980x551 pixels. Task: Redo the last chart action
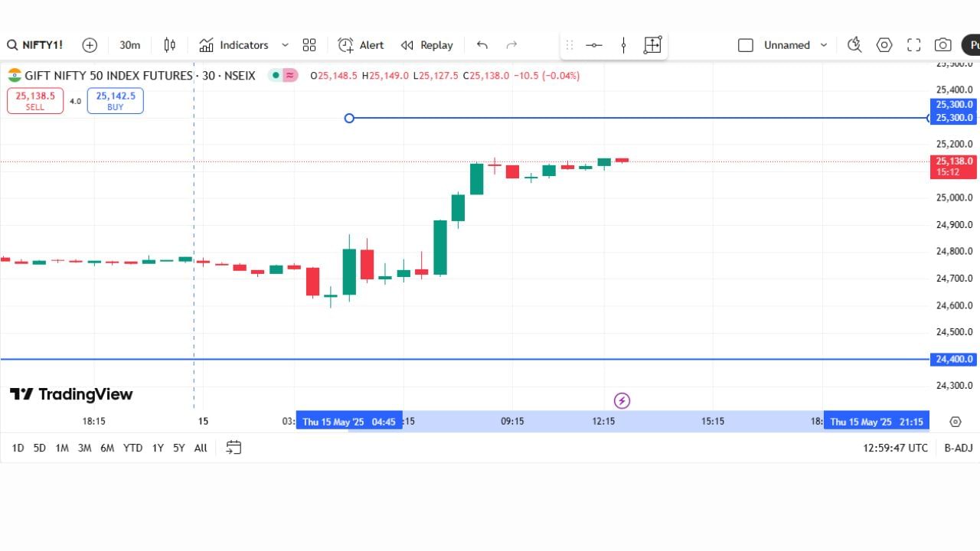coord(511,45)
